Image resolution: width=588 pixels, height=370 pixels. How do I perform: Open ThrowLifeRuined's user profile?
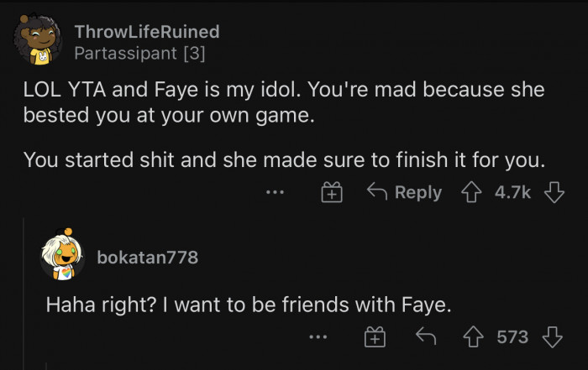(147, 32)
